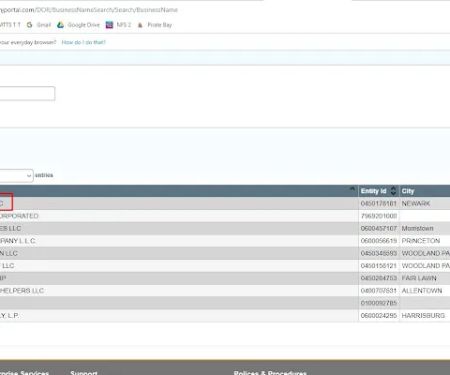Click the Entity Id in the HARRISBURG row
This screenshot has width=450, height=375.
click(x=379, y=315)
